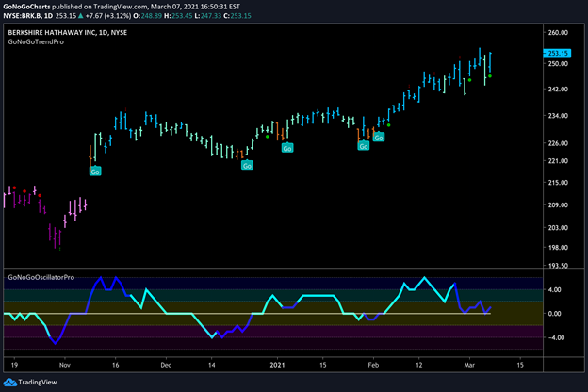588x392 pixels.
Task: Click the 'Nov' label on the time axis
Action: tap(65, 365)
